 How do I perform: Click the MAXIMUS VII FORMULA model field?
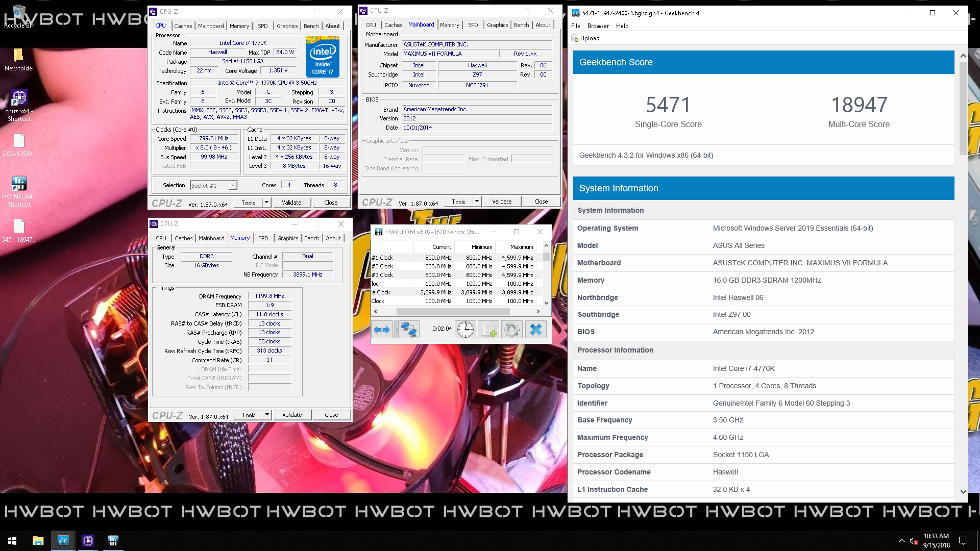449,54
